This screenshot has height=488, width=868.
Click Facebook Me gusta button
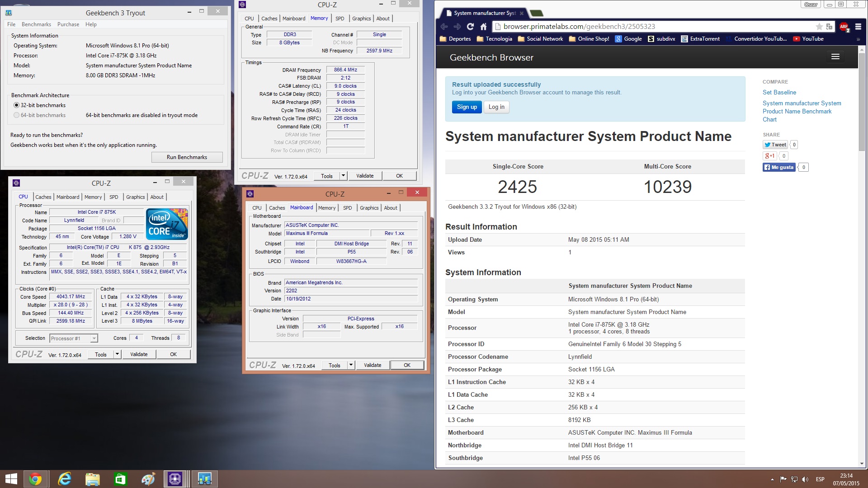point(779,167)
